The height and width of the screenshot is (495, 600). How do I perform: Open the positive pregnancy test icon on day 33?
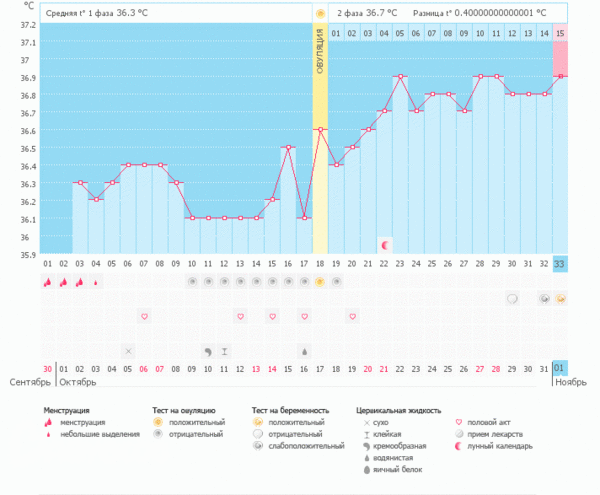coord(561,298)
